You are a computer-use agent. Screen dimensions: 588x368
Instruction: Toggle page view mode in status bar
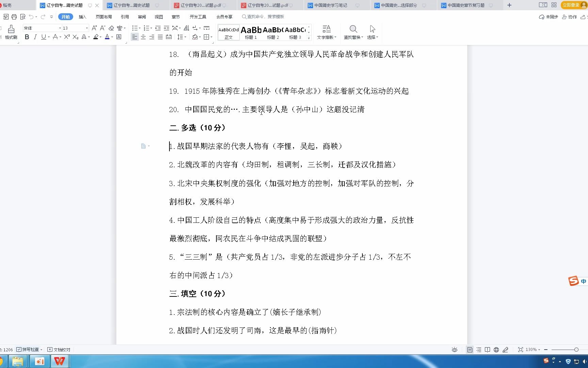(470, 350)
